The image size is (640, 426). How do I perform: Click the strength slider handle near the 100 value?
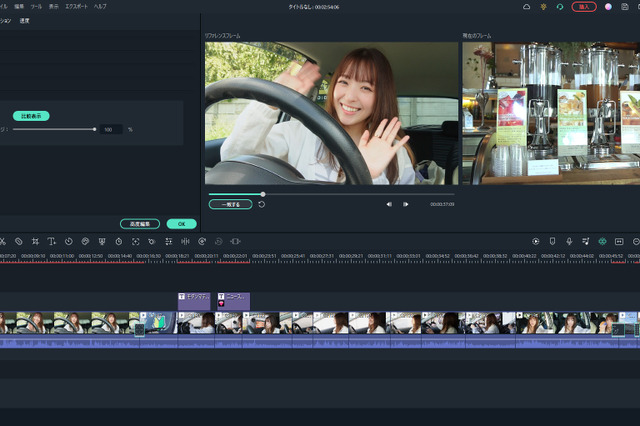tap(94, 129)
